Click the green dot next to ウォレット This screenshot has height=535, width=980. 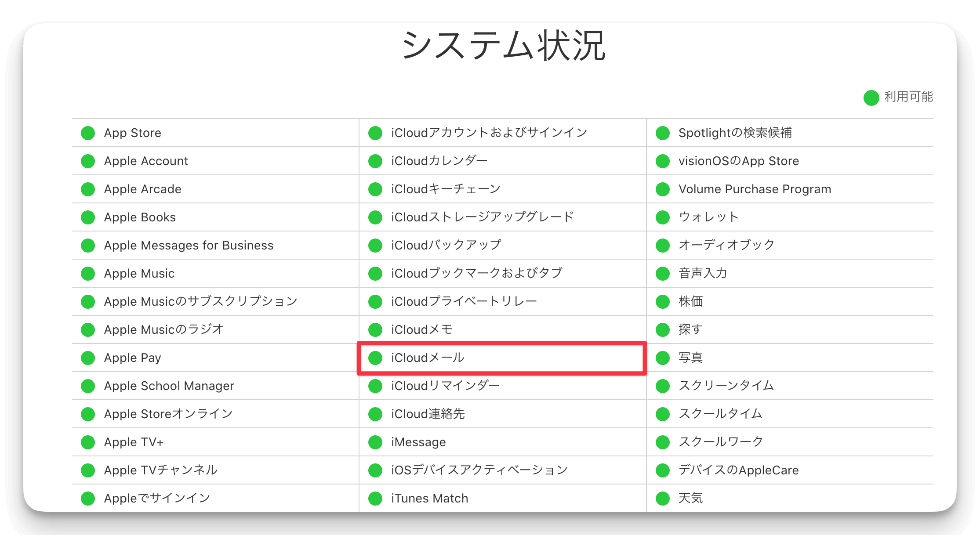(x=663, y=217)
